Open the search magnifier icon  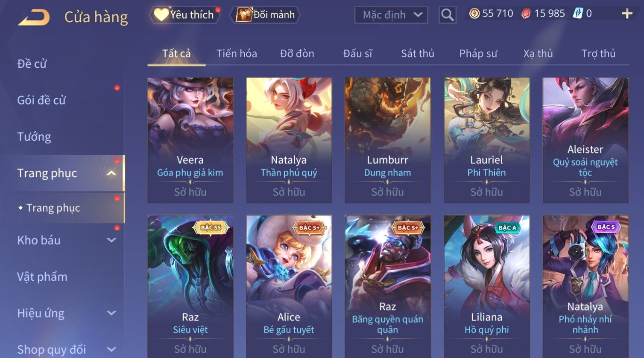447,15
